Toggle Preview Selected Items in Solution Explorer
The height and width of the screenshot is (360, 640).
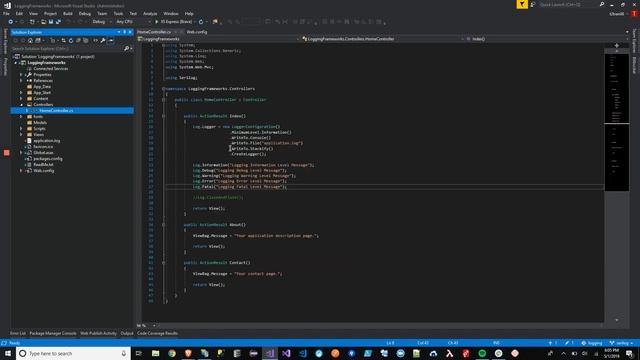[x=111, y=40]
